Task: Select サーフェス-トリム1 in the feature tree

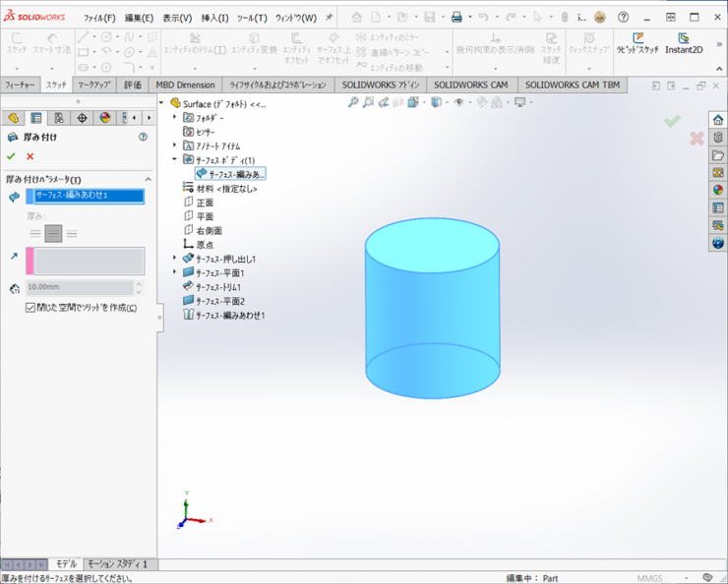Action: tap(219, 287)
